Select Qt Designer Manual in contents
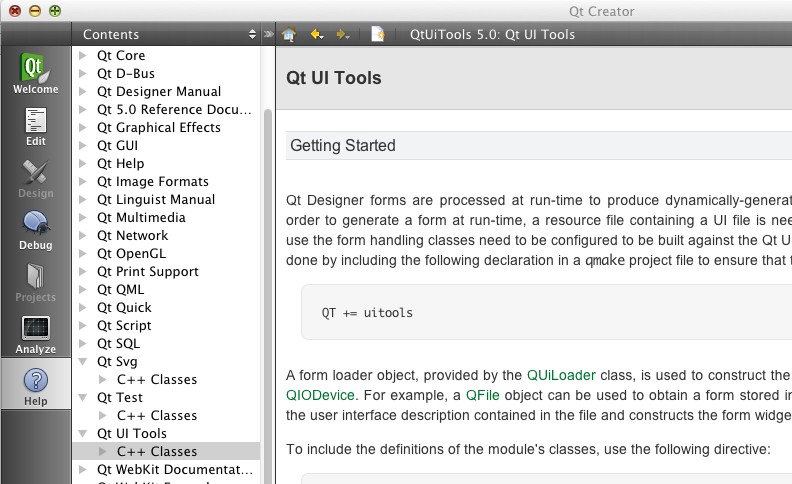792x484 pixels. click(159, 91)
